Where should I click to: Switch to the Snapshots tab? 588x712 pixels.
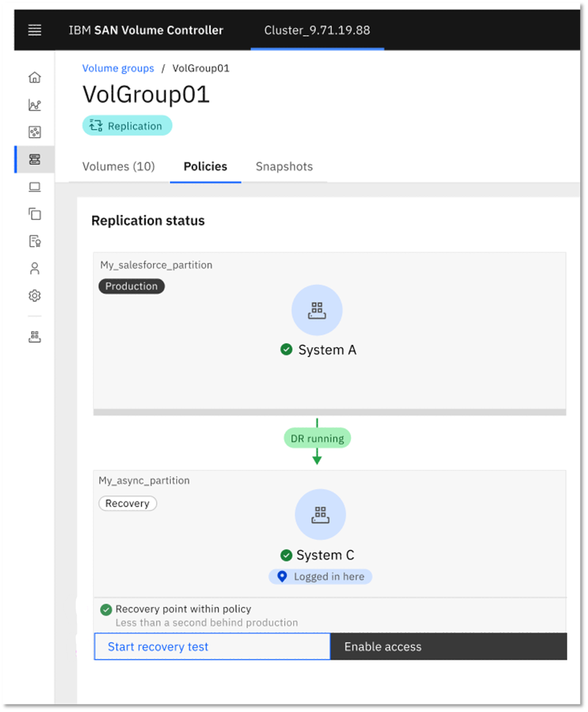pos(284,167)
